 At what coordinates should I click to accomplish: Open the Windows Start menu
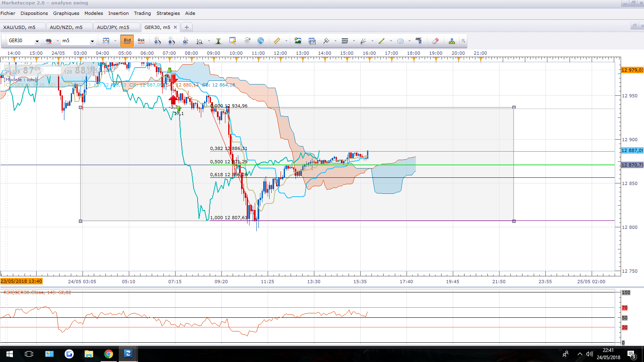[10, 354]
